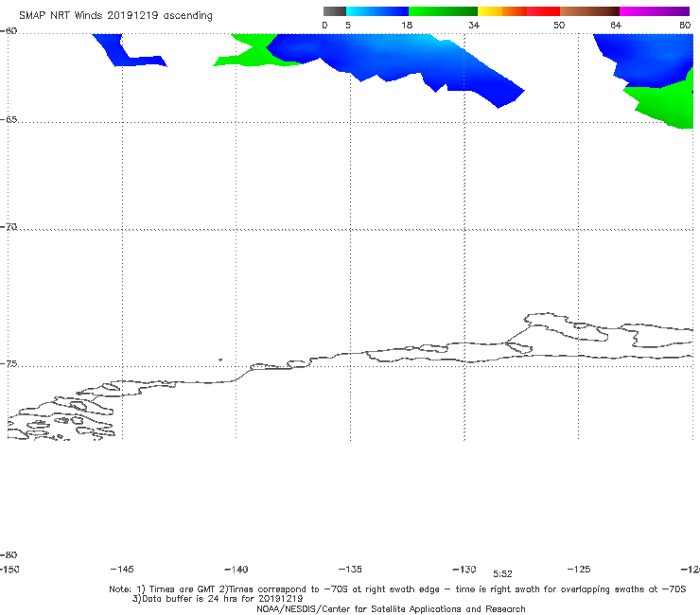The width and height of the screenshot is (700, 615).
Task: Click the brown 50-64 color bar segment
Action: 589,11
